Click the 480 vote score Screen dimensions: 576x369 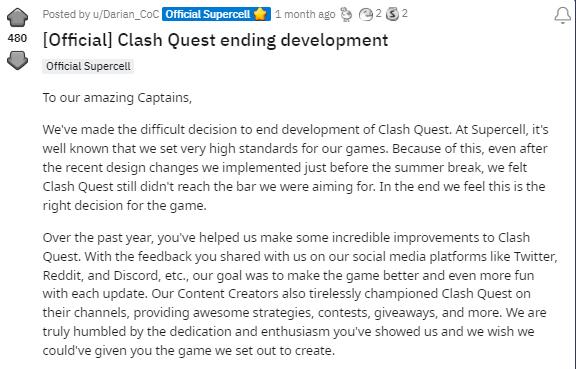click(x=17, y=38)
